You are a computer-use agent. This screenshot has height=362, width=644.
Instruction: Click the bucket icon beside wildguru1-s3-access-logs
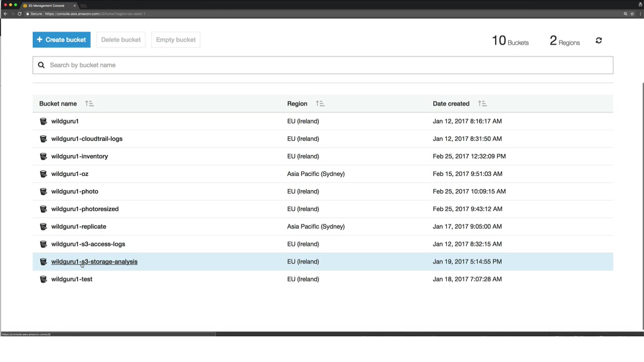tap(43, 244)
